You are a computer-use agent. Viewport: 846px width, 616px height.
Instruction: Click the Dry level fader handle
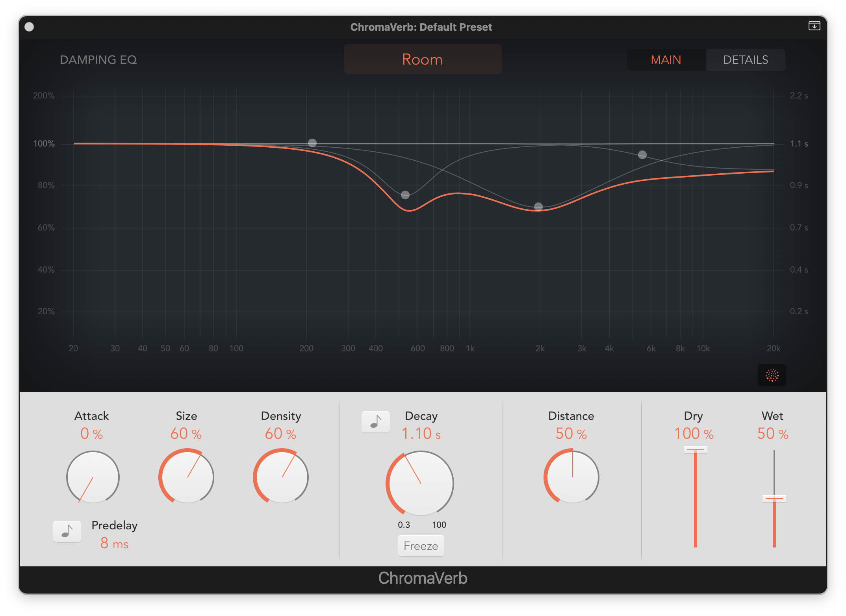tap(696, 450)
